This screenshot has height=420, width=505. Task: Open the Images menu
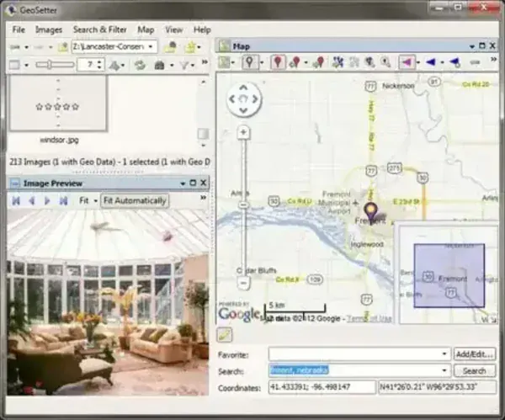coord(49,29)
